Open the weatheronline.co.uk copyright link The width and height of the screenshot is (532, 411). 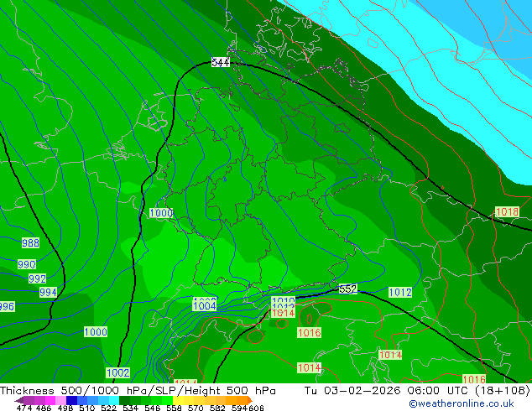click(462, 403)
